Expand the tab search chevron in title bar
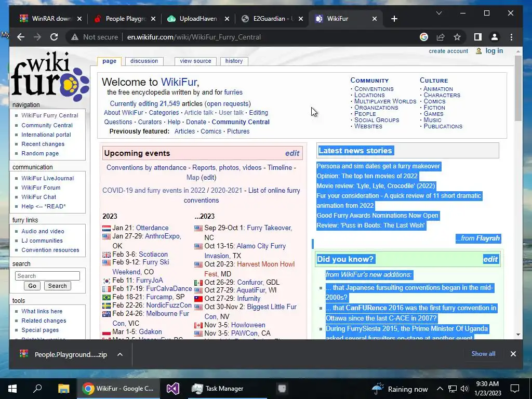This screenshot has height=399, width=532. tap(438, 13)
